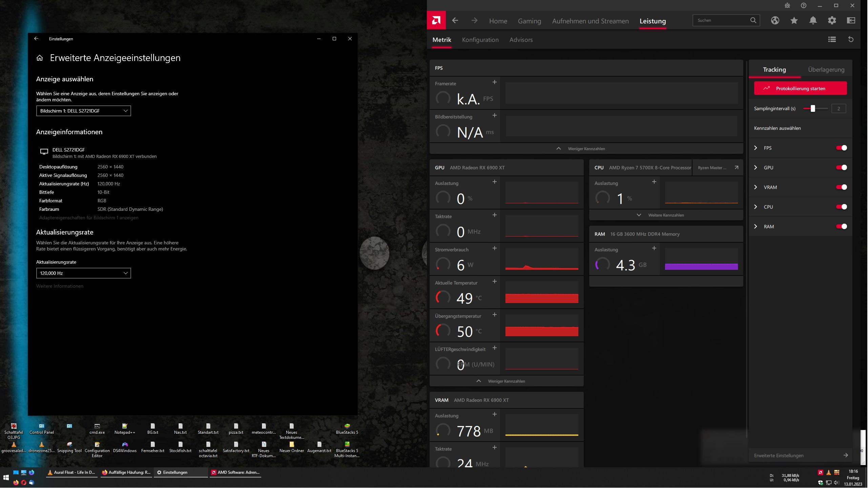Add Framerate metric with its plus icon
Viewport: 868px width, 488px height.
pyautogui.click(x=495, y=82)
